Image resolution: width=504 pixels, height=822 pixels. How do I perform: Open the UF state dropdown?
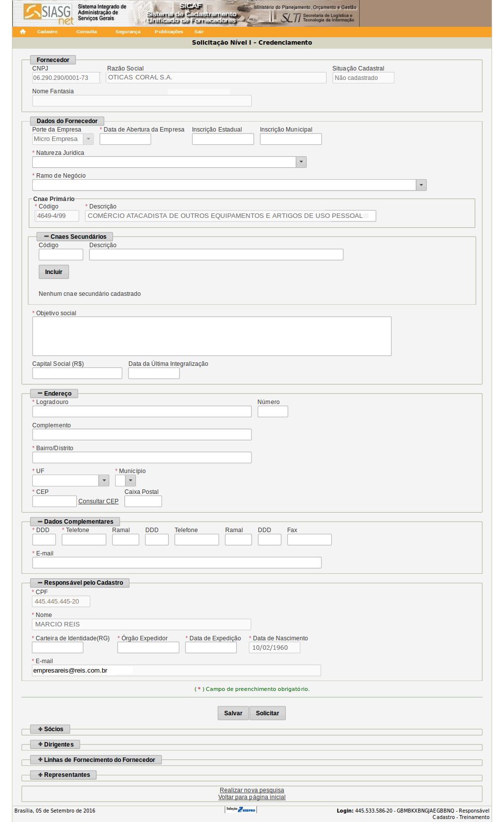(70, 480)
